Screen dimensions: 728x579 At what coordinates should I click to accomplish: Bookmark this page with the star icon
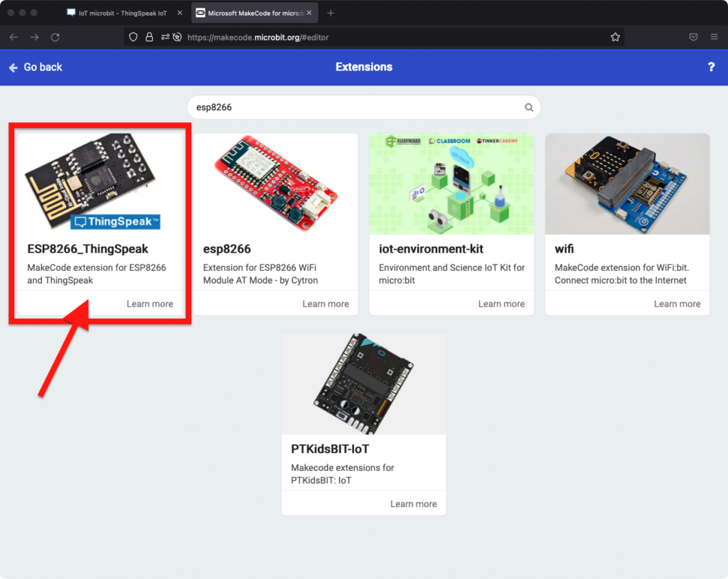(x=615, y=37)
